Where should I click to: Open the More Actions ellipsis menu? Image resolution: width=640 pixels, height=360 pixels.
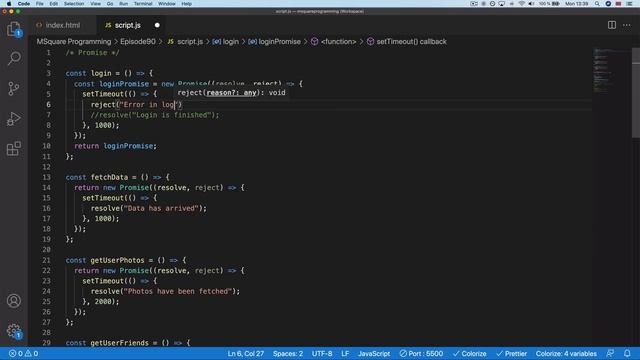point(627,25)
